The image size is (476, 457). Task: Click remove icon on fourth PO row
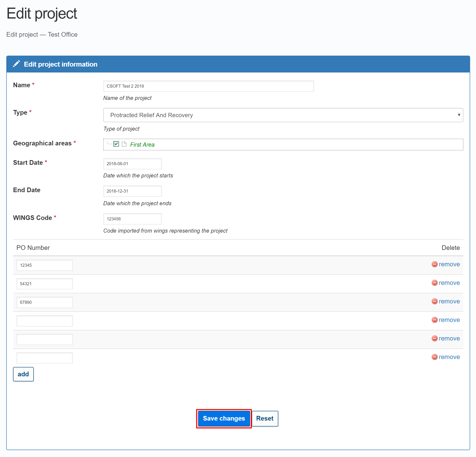click(434, 320)
